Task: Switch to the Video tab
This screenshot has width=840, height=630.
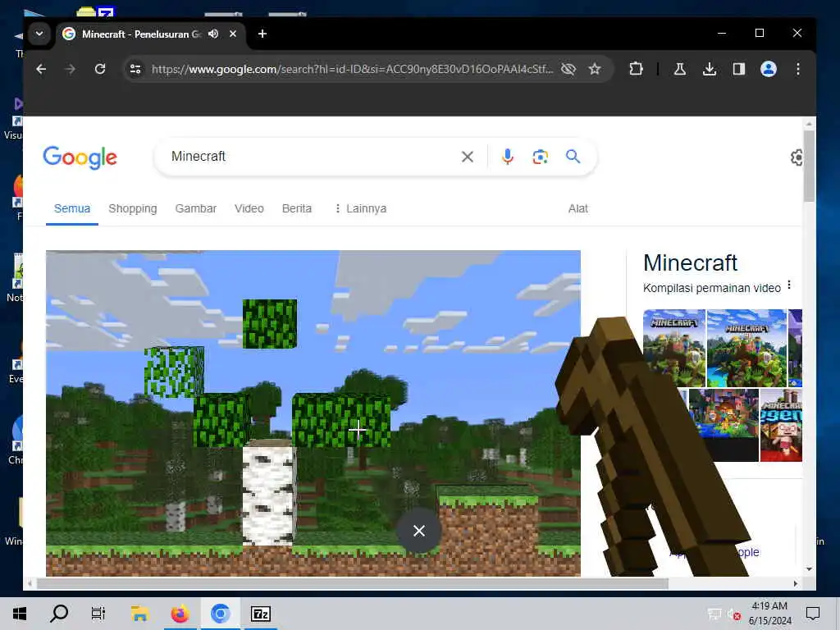Action: click(249, 208)
